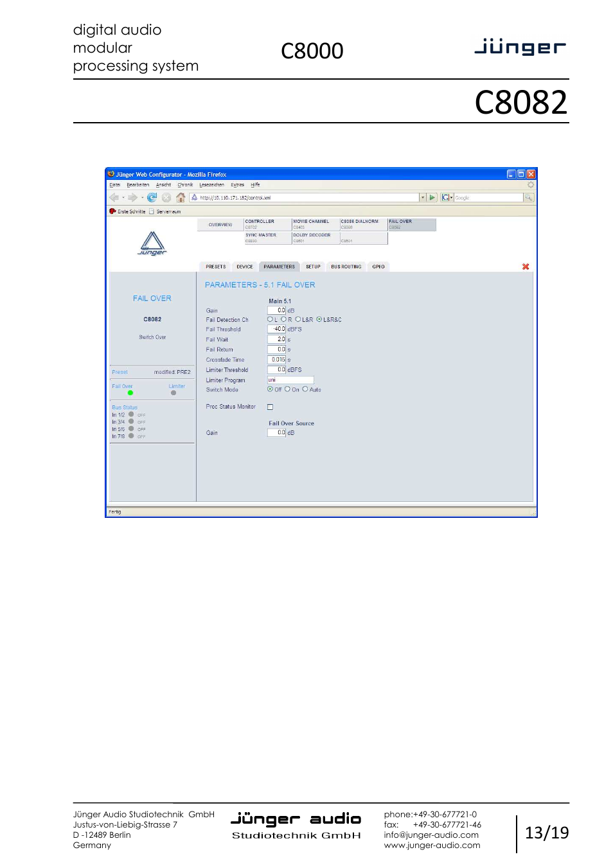Click the Crossfade Time value field
The image size is (613, 868).
coord(276,360)
